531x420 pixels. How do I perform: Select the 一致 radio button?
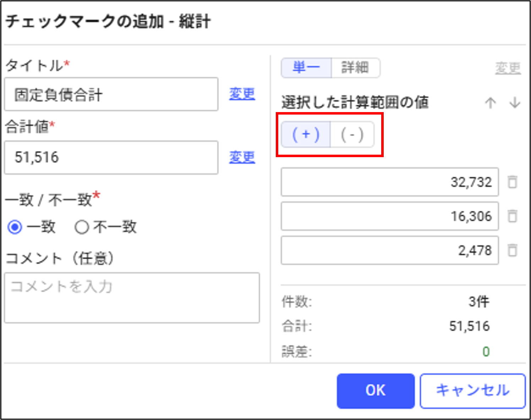click(x=15, y=227)
